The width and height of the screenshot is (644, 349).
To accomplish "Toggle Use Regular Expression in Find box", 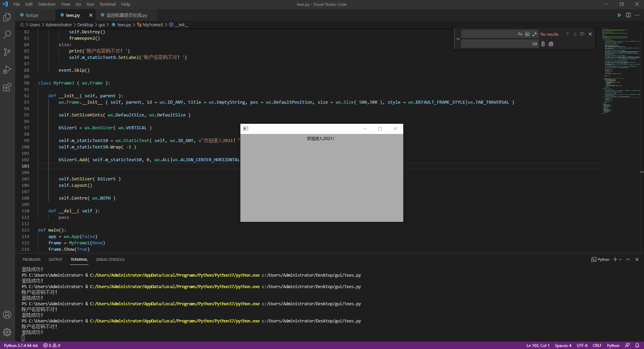I will (x=534, y=34).
